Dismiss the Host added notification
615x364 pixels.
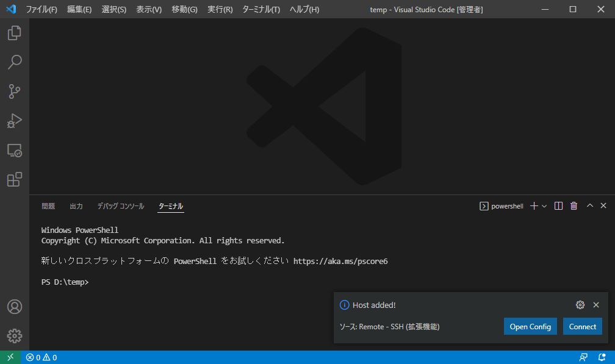coord(596,305)
